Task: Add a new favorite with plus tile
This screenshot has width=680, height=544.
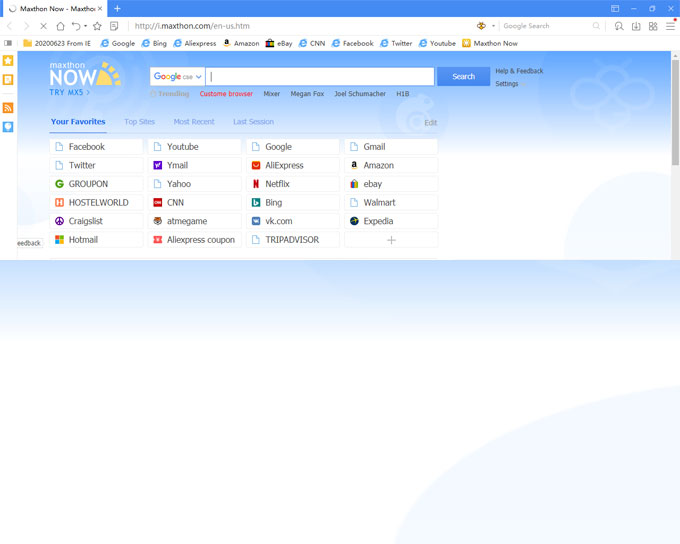Action: click(x=391, y=240)
